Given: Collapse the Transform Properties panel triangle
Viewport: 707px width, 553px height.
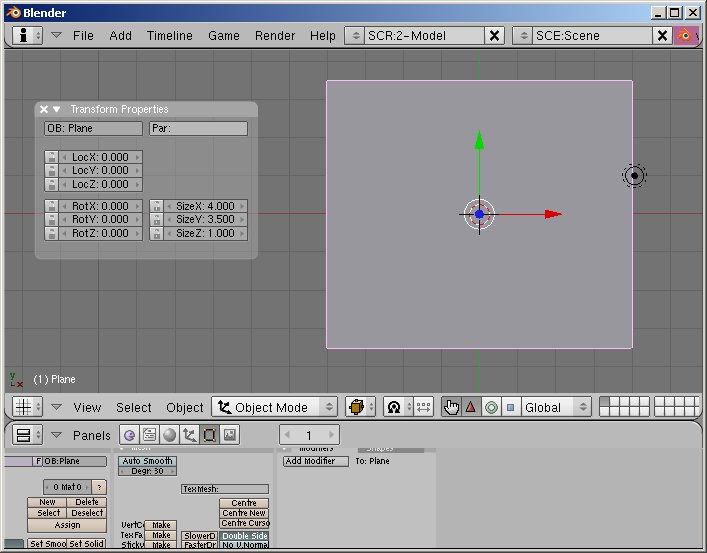Looking at the screenshot, I should [x=56, y=109].
